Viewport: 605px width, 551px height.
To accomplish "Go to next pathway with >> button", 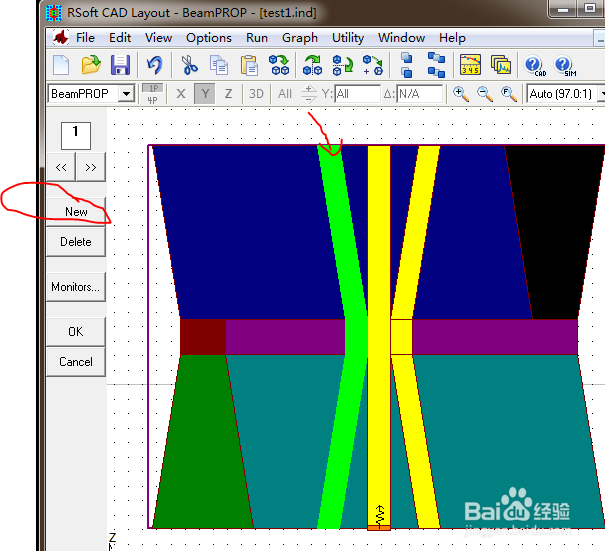I will [x=91, y=167].
